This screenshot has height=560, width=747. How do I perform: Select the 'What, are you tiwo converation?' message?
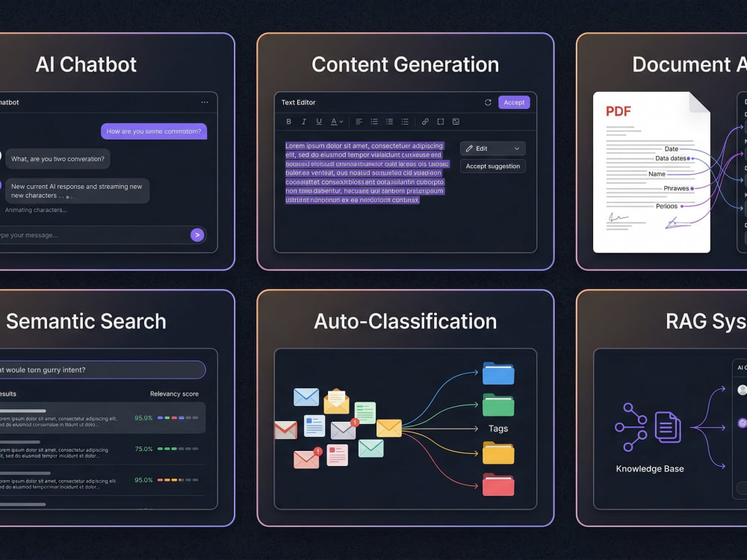(58, 159)
